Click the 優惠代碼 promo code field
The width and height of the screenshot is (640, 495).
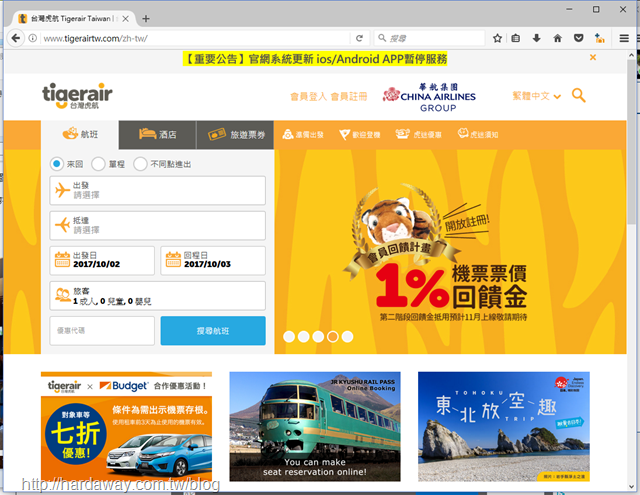(x=102, y=331)
